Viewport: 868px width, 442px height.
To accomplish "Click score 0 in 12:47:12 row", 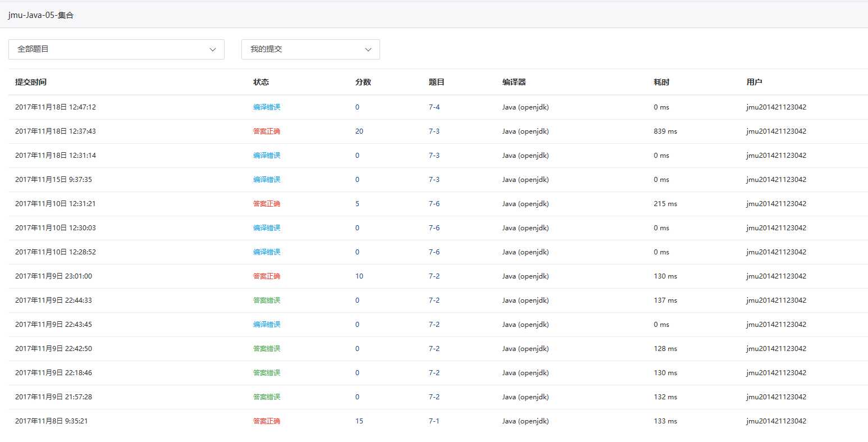I will point(357,107).
